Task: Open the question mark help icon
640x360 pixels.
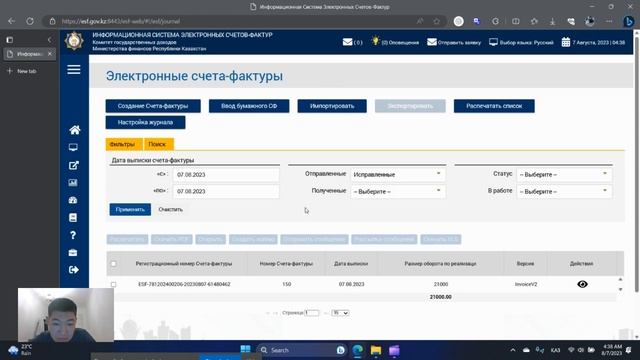Action: point(73,235)
